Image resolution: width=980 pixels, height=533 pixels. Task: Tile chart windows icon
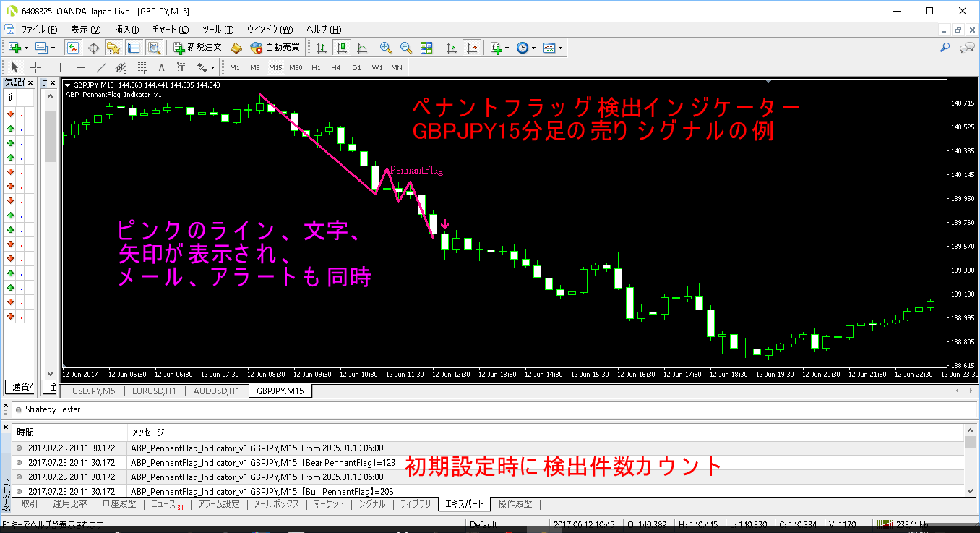426,48
